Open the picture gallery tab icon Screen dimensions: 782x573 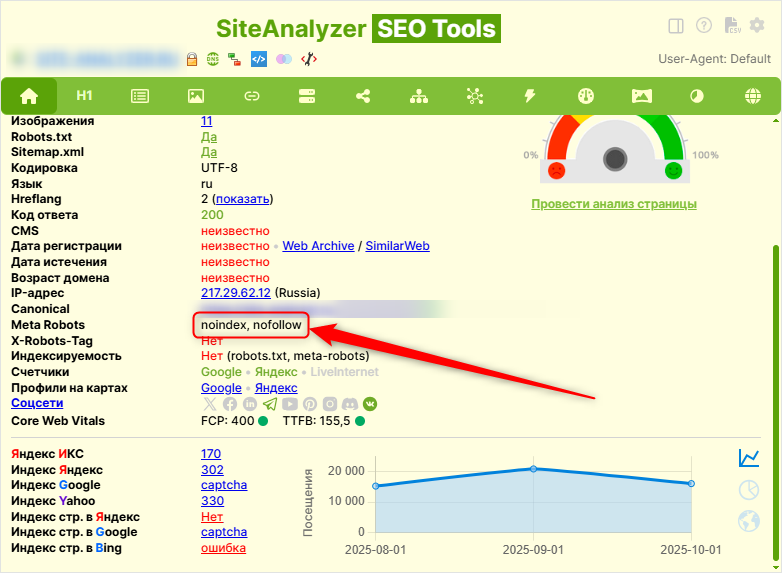(x=641, y=96)
